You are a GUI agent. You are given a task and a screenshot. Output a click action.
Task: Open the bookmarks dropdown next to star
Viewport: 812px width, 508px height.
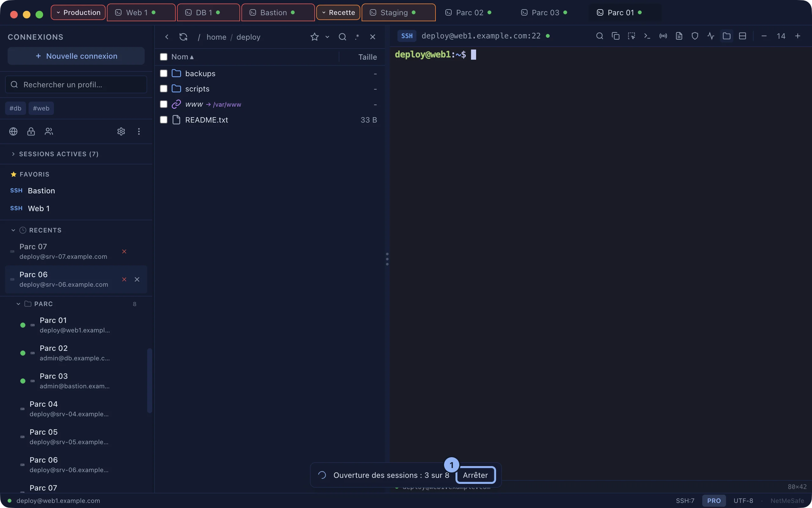click(x=327, y=37)
